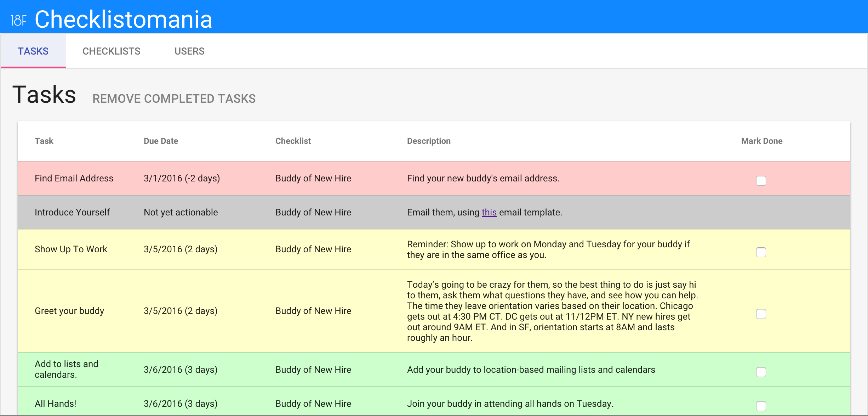Viewport: 868px width, 416px height.
Task: Tick the Greet your buddy checkbox
Action: 761,314
